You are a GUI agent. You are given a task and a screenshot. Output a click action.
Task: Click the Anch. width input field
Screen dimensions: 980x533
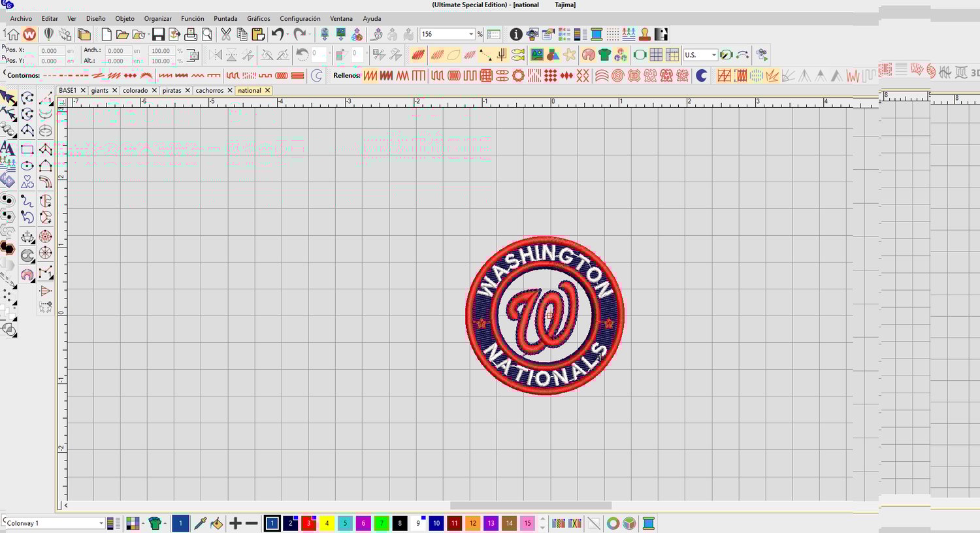point(118,50)
